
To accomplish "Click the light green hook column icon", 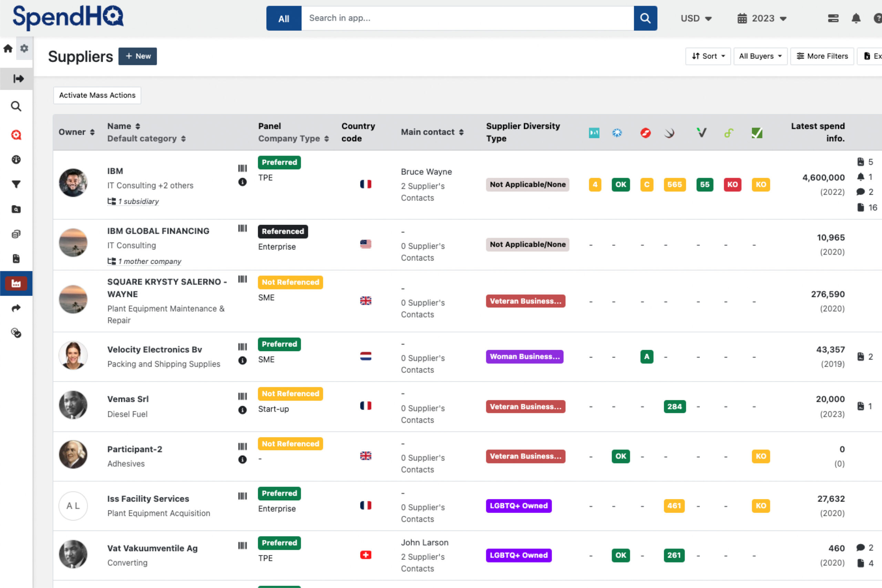I will point(729,133).
